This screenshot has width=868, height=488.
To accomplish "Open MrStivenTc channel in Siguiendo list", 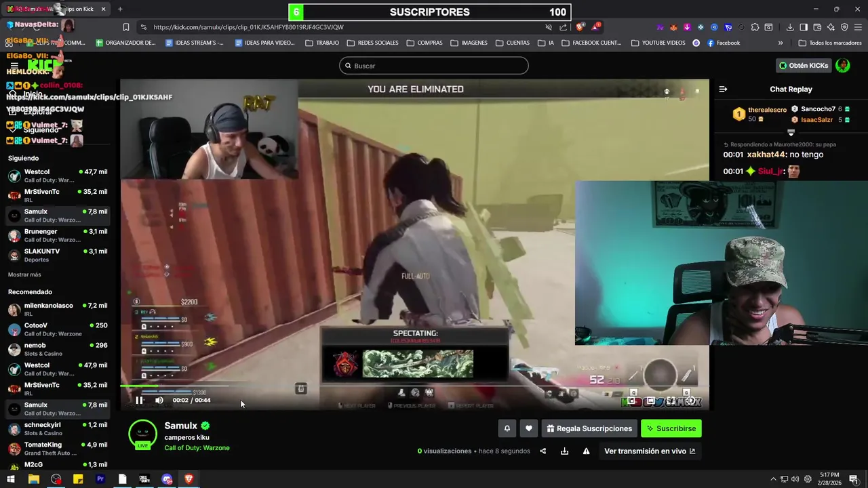I will [58, 196].
